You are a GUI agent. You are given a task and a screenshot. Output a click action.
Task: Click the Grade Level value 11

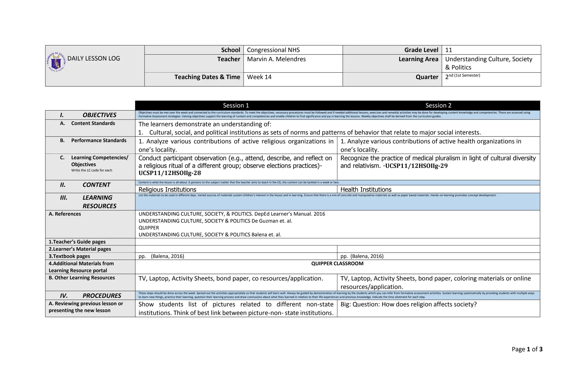pos(448,50)
